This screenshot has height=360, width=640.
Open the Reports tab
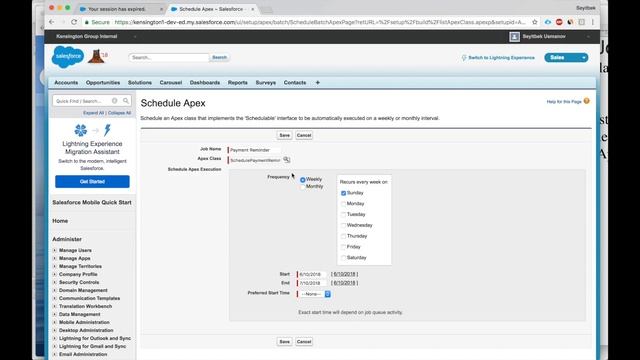(238, 82)
